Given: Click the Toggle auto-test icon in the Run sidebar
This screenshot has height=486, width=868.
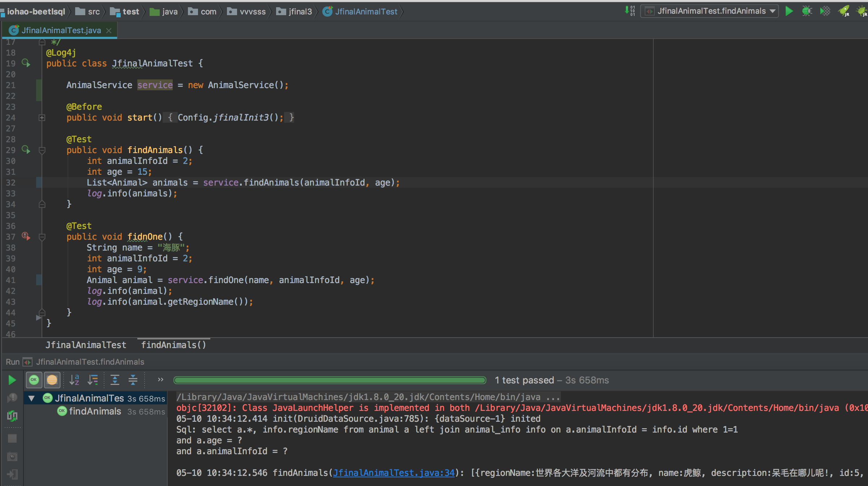Looking at the screenshot, I should click(12, 416).
